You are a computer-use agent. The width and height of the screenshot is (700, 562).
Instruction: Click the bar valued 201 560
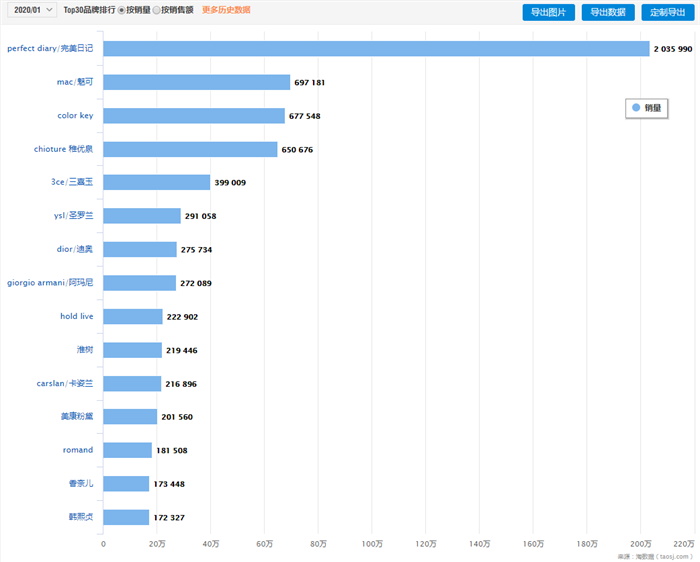[130, 416]
